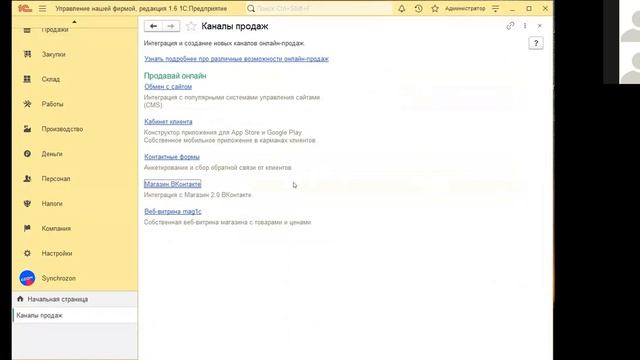This screenshot has width=640, height=360.
Task: Copy link icon for Каналы продаж page
Action: tap(510, 26)
